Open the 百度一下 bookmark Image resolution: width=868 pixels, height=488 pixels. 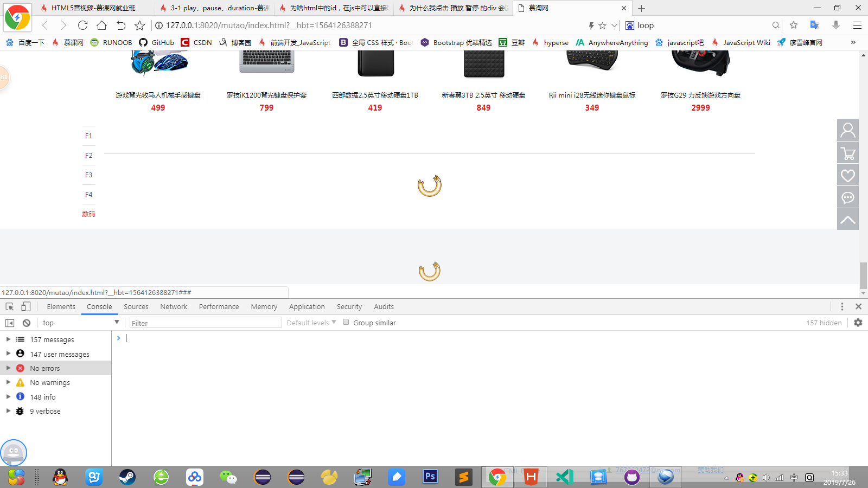[x=25, y=42]
